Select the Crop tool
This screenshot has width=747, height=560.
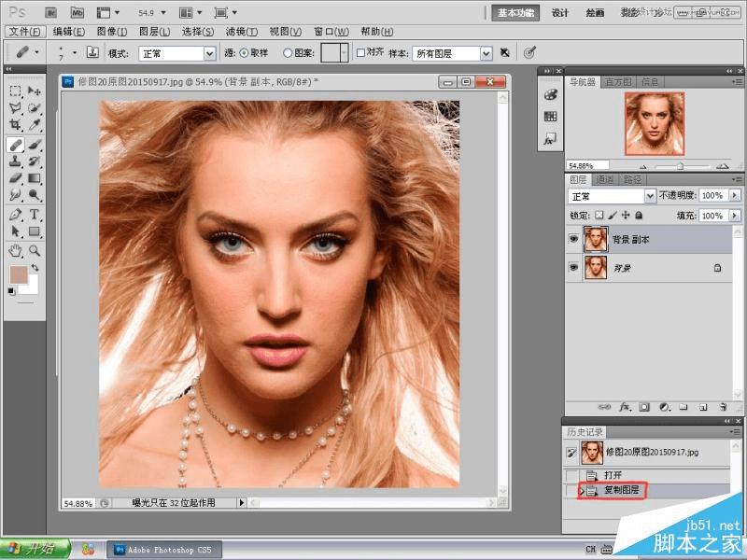(15, 125)
